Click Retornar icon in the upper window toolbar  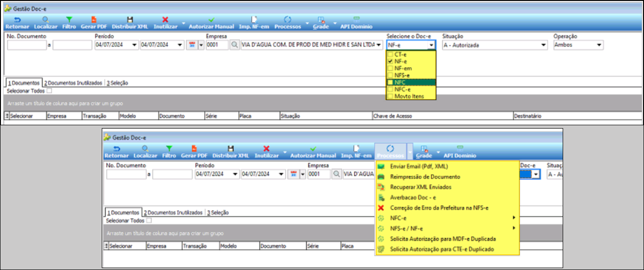[17, 20]
